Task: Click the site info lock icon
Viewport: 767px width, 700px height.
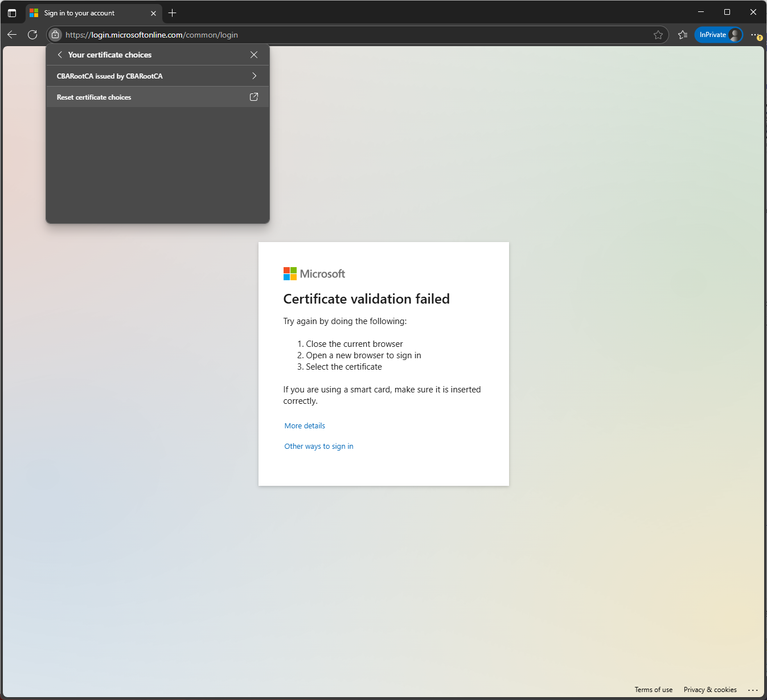Action: (x=55, y=35)
